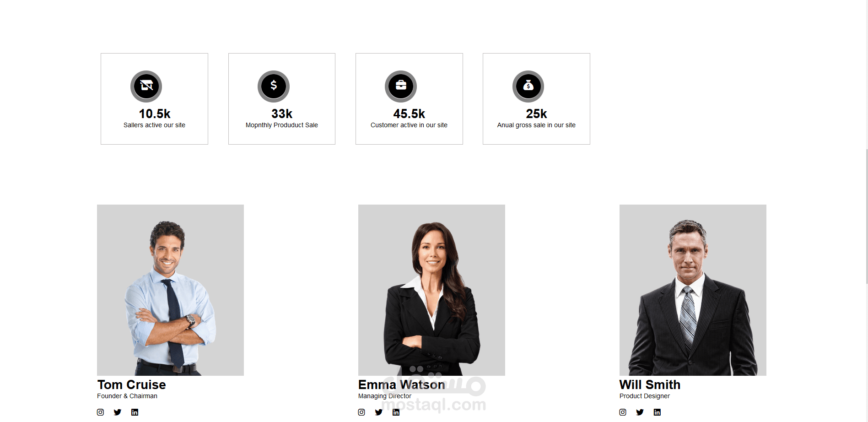Viewport: 868px width, 422px height.
Task: Open Will Smith's LinkedIn icon
Action: click(x=657, y=412)
